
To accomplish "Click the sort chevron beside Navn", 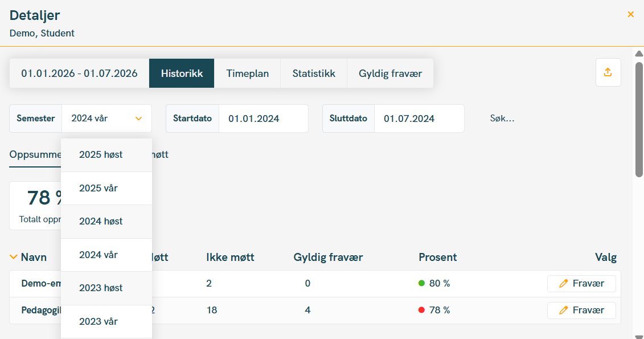I will pyautogui.click(x=13, y=257).
